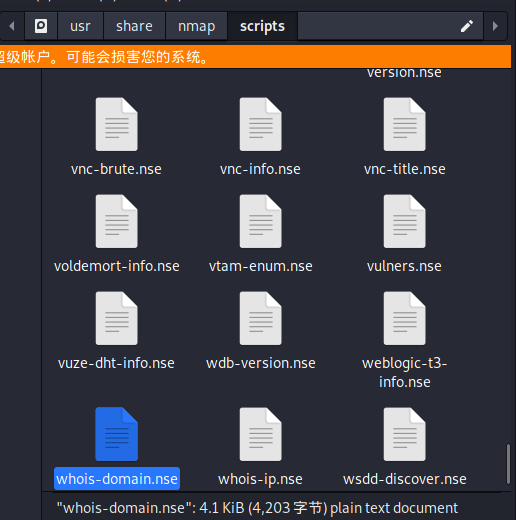This screenshot has height=520, width=516.
Task: Click the vnc-info.nse file name
Action: point(260,169)
